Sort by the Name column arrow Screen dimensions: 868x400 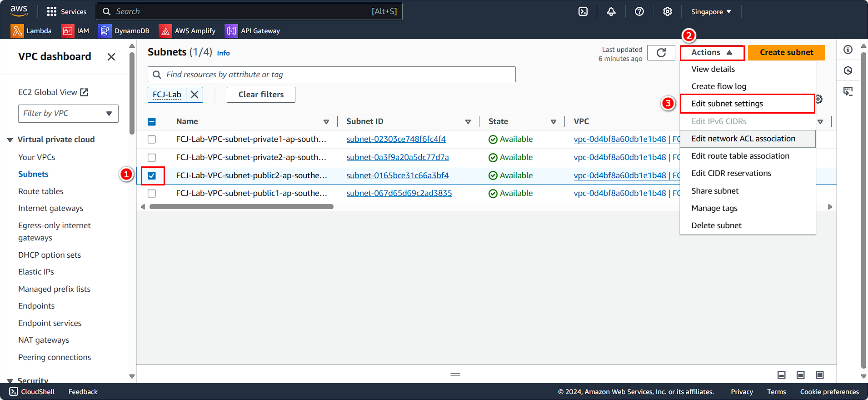click(326, 122)
